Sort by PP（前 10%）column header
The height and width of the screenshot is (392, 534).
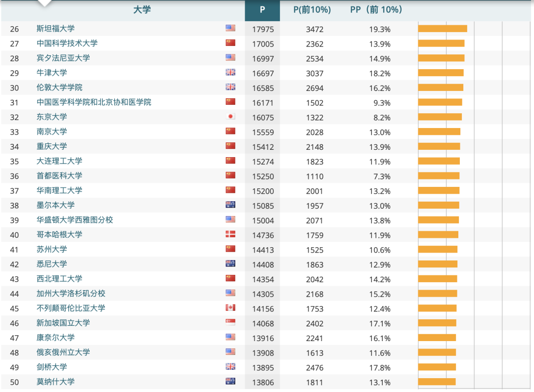click(x=376, y=10)
